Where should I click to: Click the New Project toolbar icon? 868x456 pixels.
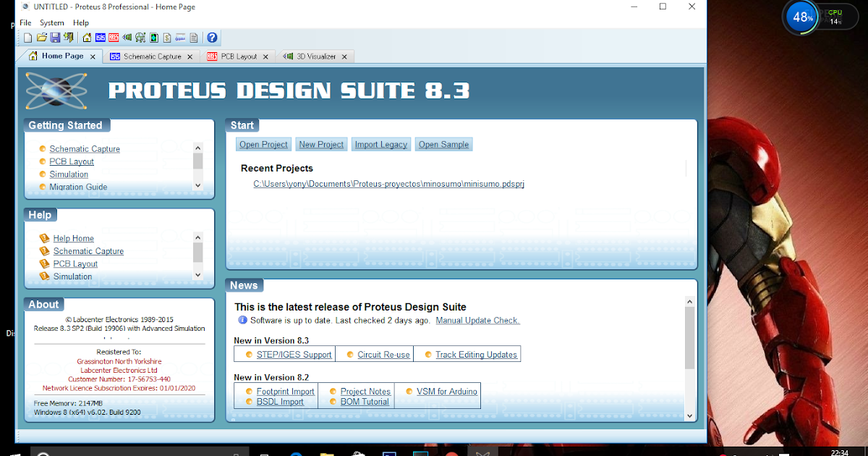pyautogui.click(x=27, y=38)
